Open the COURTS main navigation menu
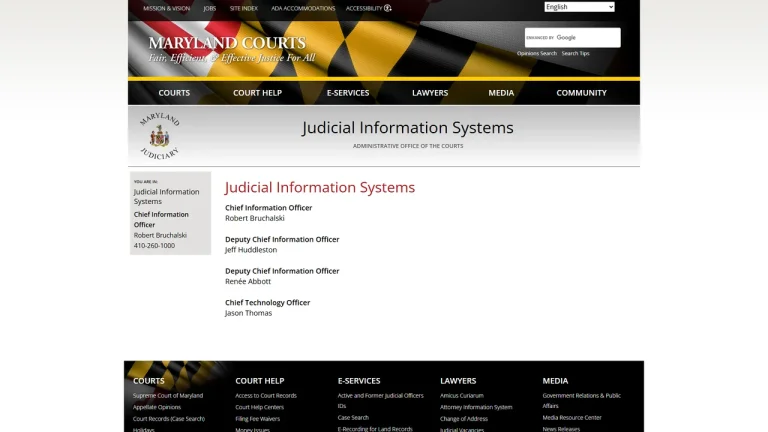 [x=174, y=93]
